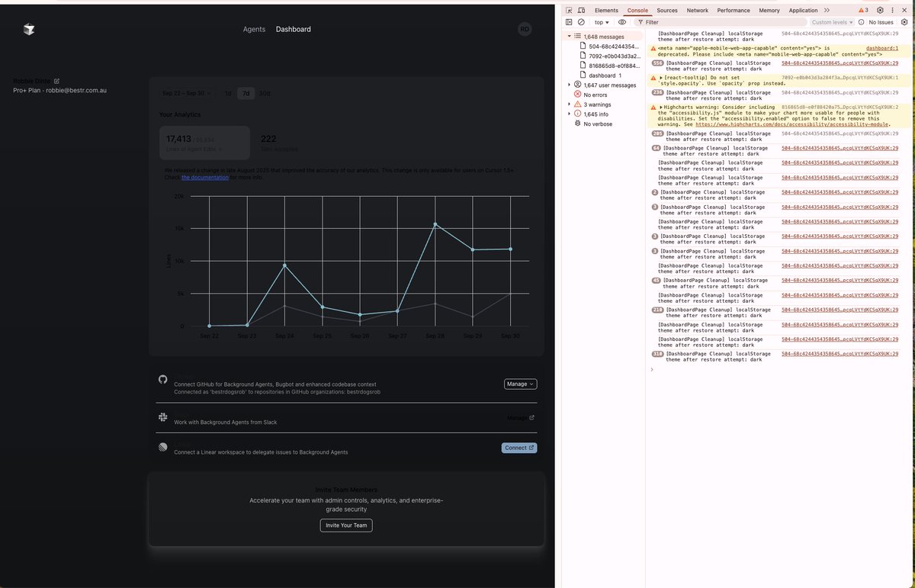Viewport: 915px width, 588px height.
Task: Click the warning count badge showing 3
Action: 863,11
